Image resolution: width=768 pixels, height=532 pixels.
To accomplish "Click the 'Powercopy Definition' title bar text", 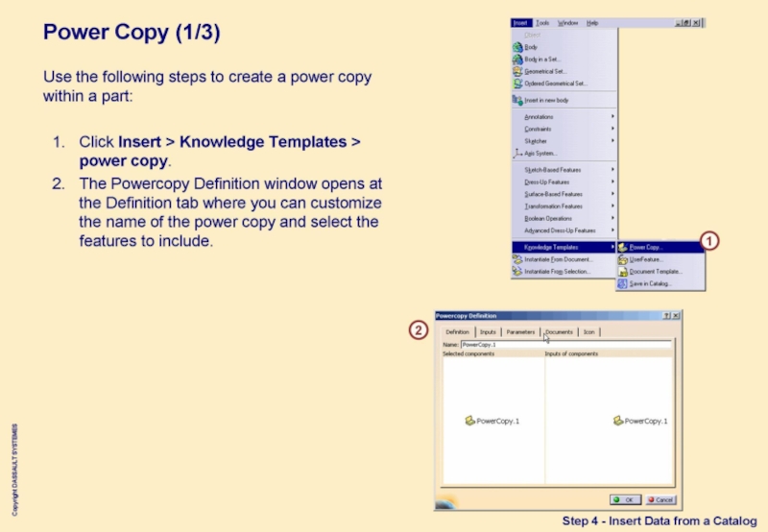I will tap(467, 316).
